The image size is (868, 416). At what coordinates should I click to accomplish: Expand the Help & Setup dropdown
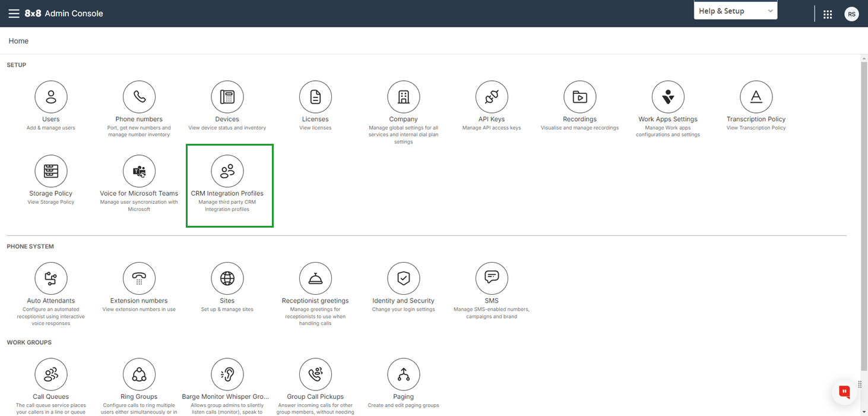tap(736, 11)
